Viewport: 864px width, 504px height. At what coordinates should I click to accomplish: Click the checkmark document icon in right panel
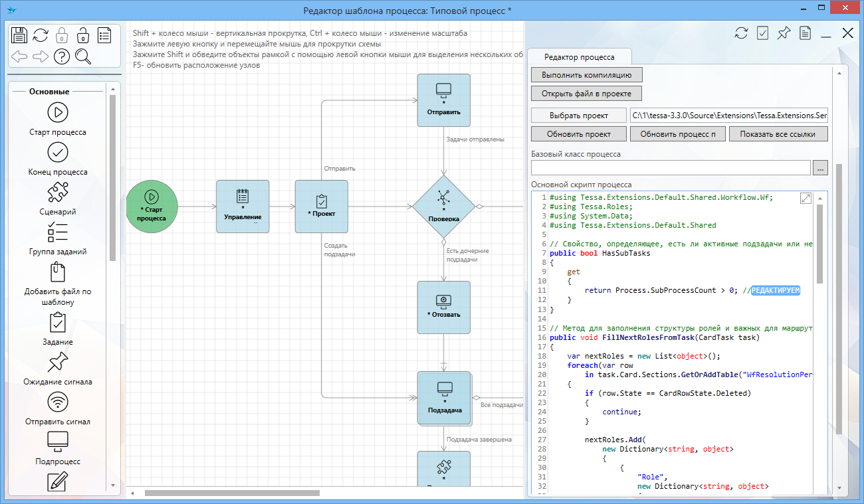click(x=762, y=33)
